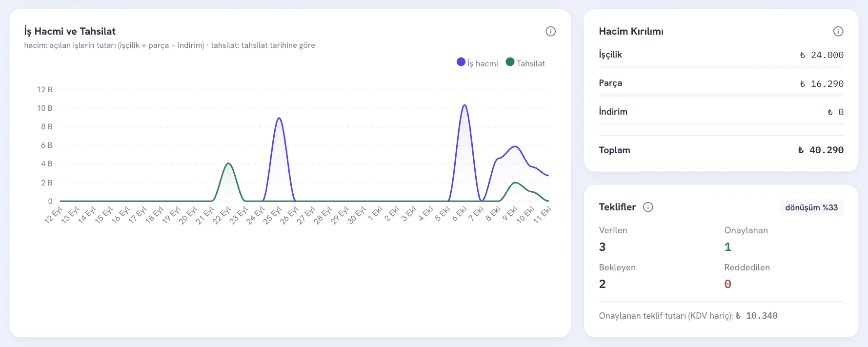Screen dimensions: 868x347
Task: Select the green Onaylanan count 1
Action: tap(728, 247)
